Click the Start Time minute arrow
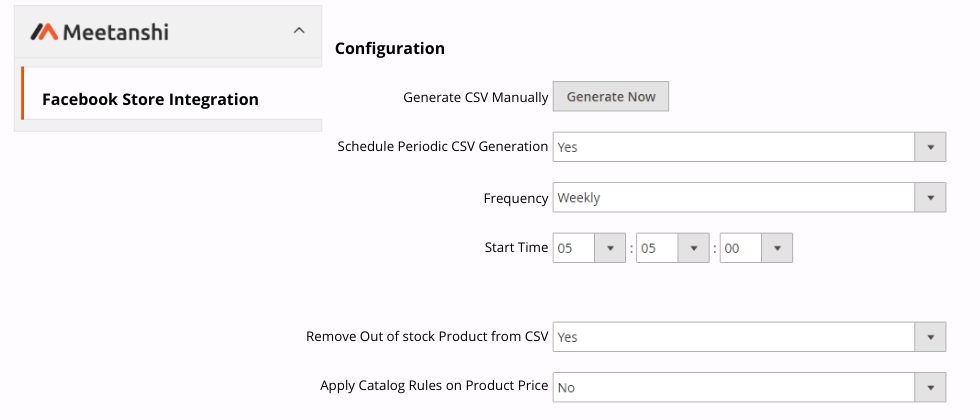The width and height of the screenshot is (980, 420). coord(693,248)
